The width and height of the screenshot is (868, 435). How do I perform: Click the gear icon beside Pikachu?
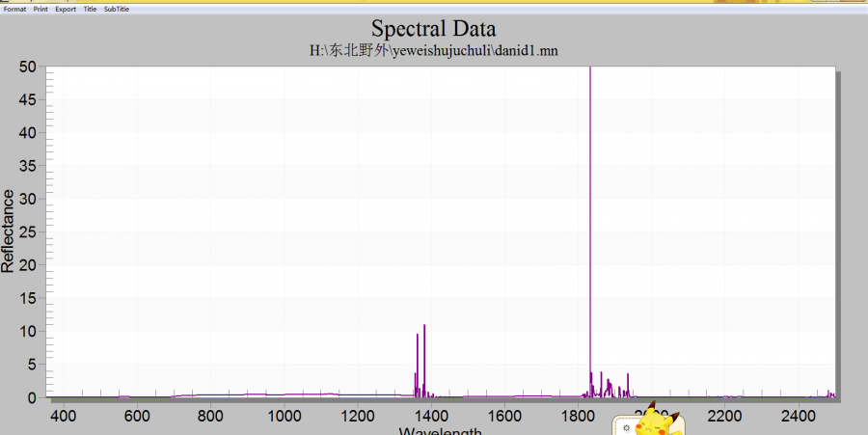coord(626,428)
